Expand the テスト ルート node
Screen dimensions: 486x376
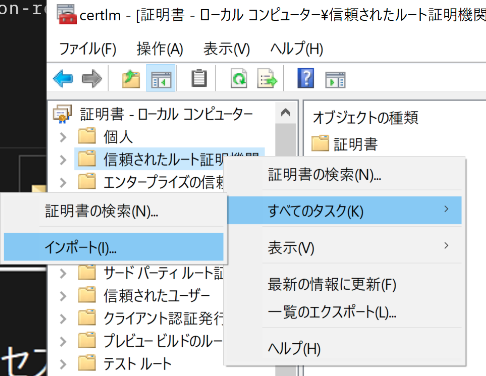pyautogui.click(x=63, y=364)
